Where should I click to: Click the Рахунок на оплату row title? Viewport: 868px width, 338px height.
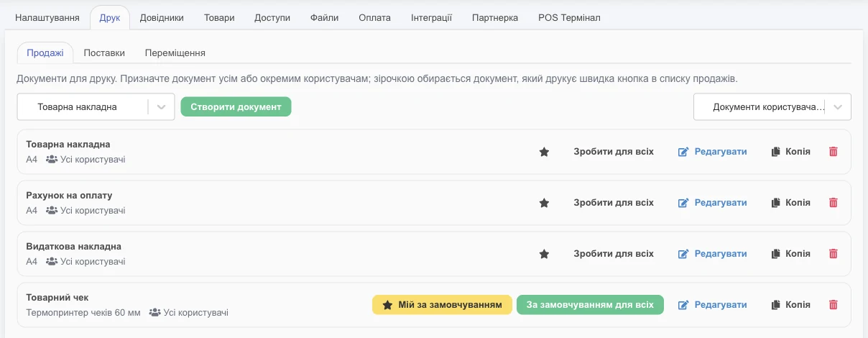click(69, 195)
